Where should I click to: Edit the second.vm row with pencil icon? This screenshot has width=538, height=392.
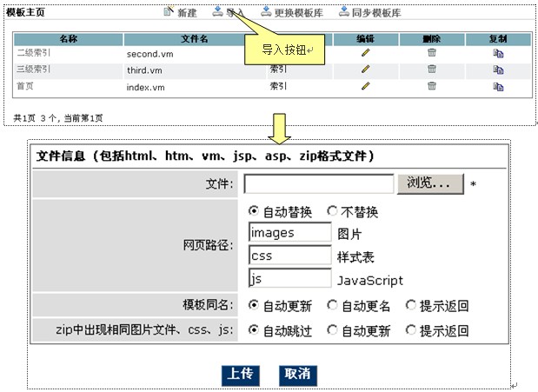(366, 52)
